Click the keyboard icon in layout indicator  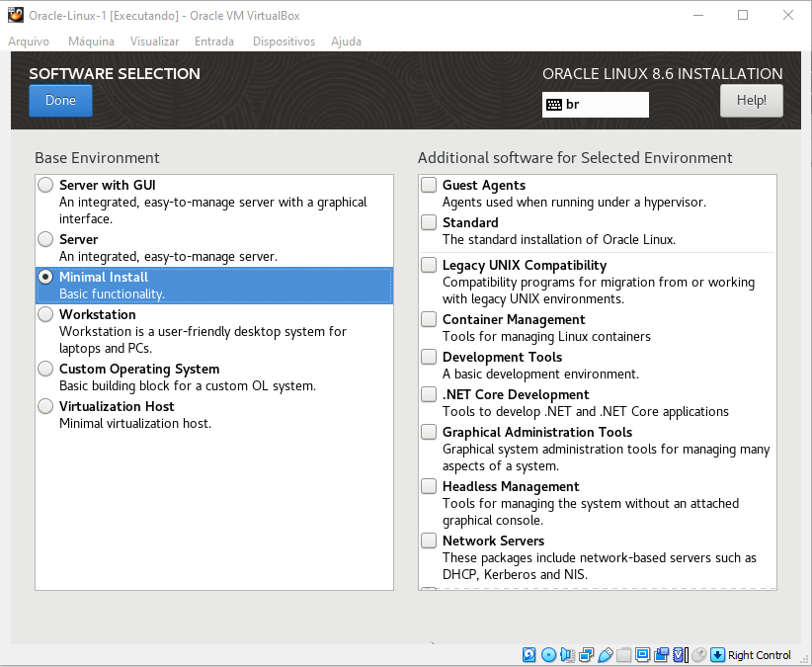[554, 105]
